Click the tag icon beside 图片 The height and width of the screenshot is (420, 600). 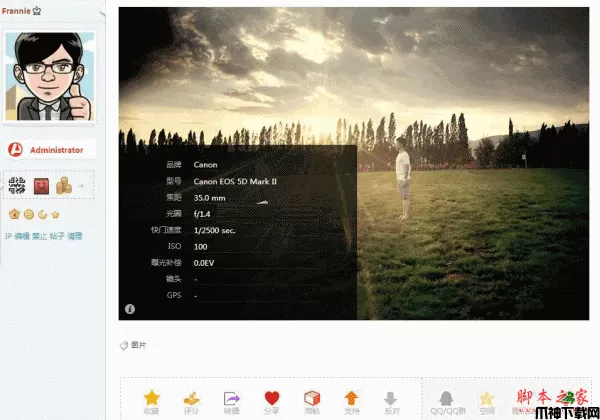(124, 345)
